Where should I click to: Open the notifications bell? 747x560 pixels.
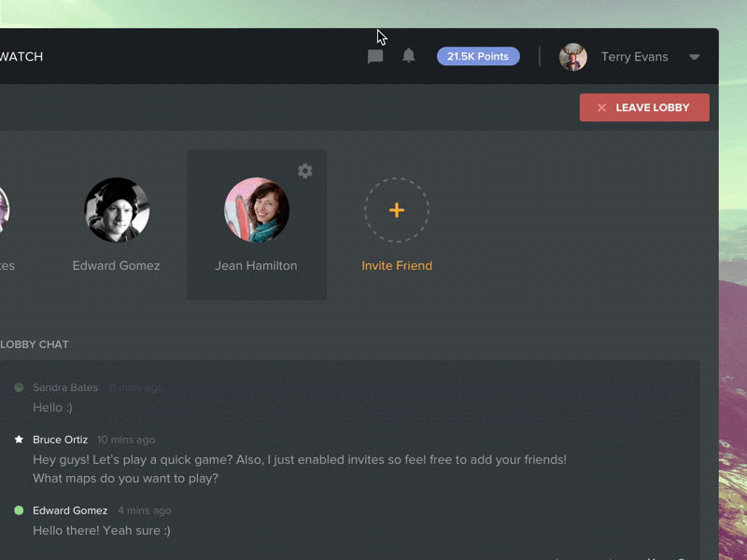pyautogui.click(x=409, y=56)
